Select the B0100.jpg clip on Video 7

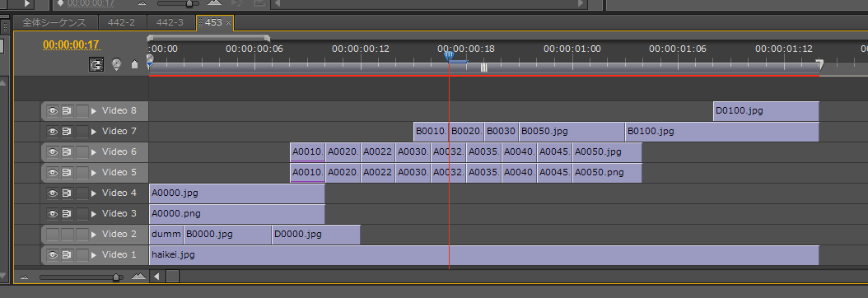pyautogui.click(x=722, y=132)
